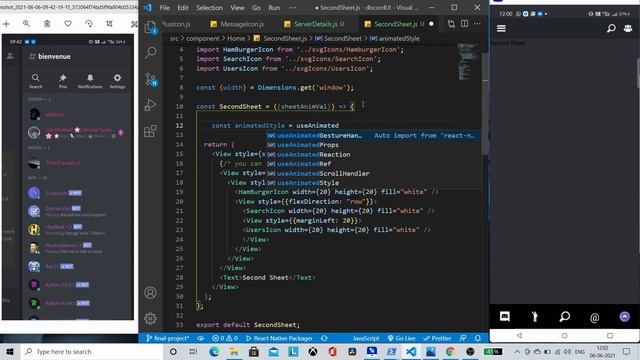Open the Accounts menu in activity bar
This screenshot has height=360, width=640.
[x=150, y=293]
